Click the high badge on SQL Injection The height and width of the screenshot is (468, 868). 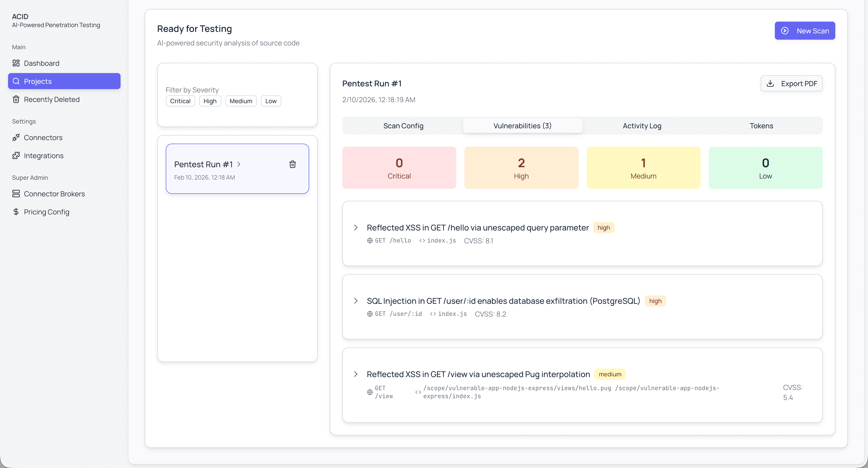pyautogui.click(x=655, y=301)
